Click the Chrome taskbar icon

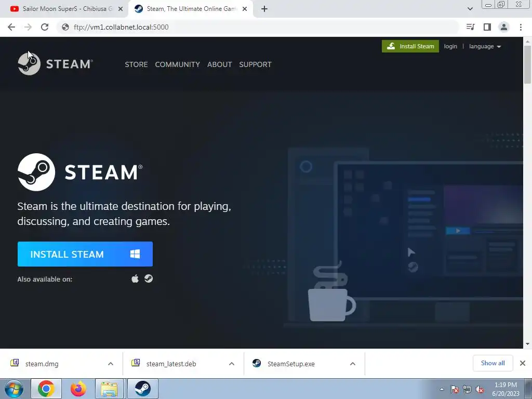pyautogui.click(x=46, y=389)
